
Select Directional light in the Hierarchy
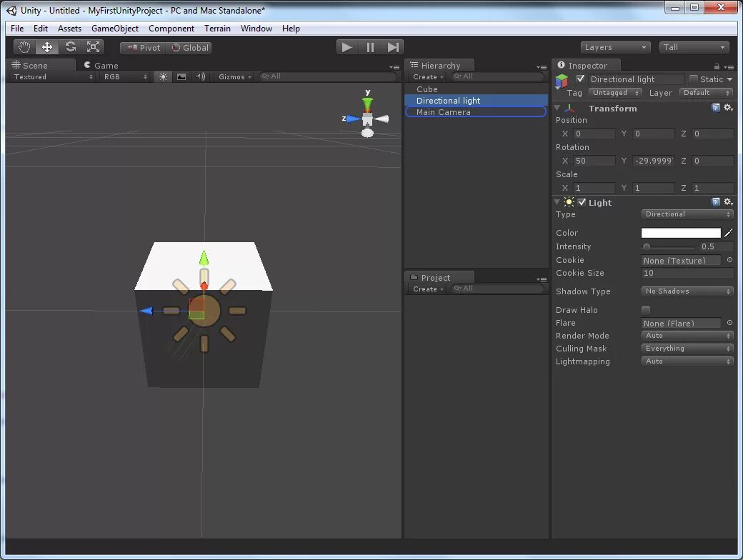(477, 101)
